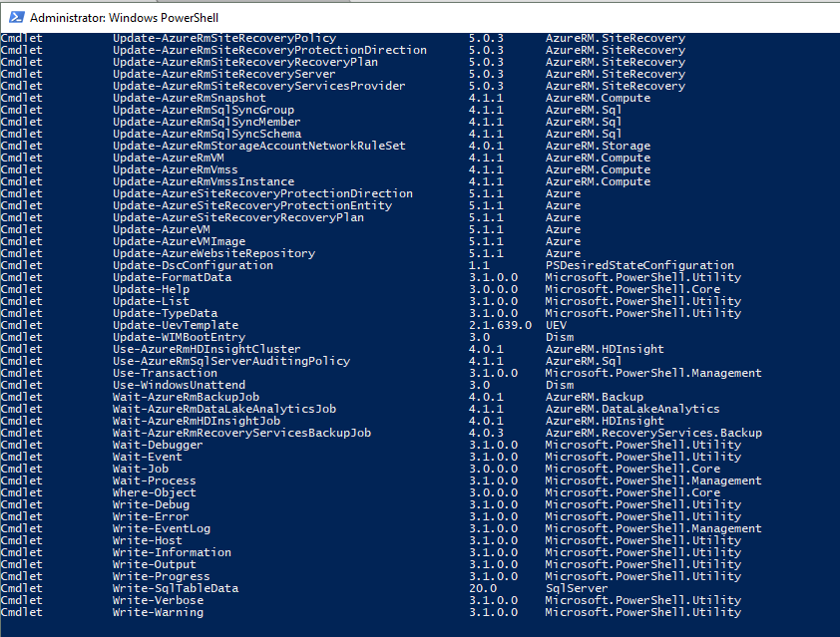Click Update-WIMBootEntry cmdlet name
840x637 pixels.
[x=179, y=337]
